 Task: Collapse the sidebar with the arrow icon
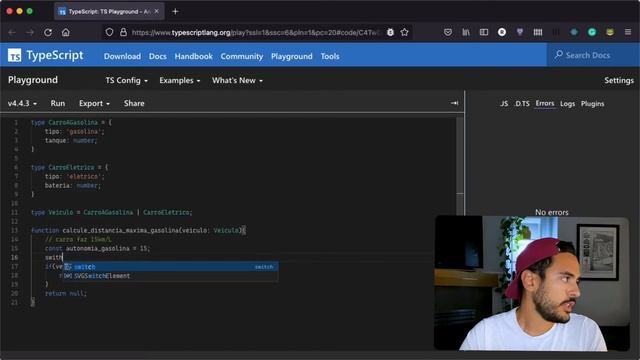point(454,103)
